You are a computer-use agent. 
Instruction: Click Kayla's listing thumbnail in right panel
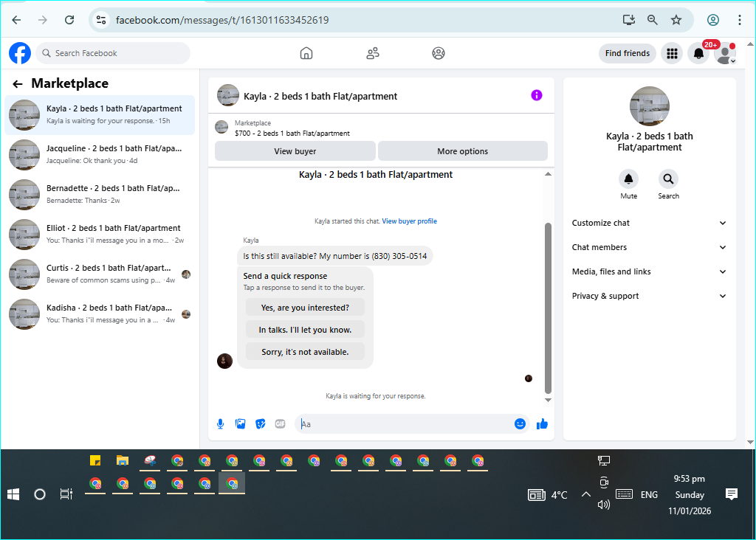[650, 106]
